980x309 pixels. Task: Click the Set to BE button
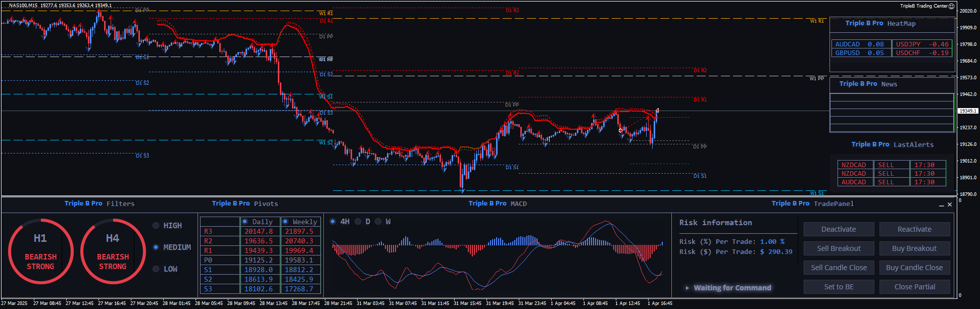(x=839, y=287)
